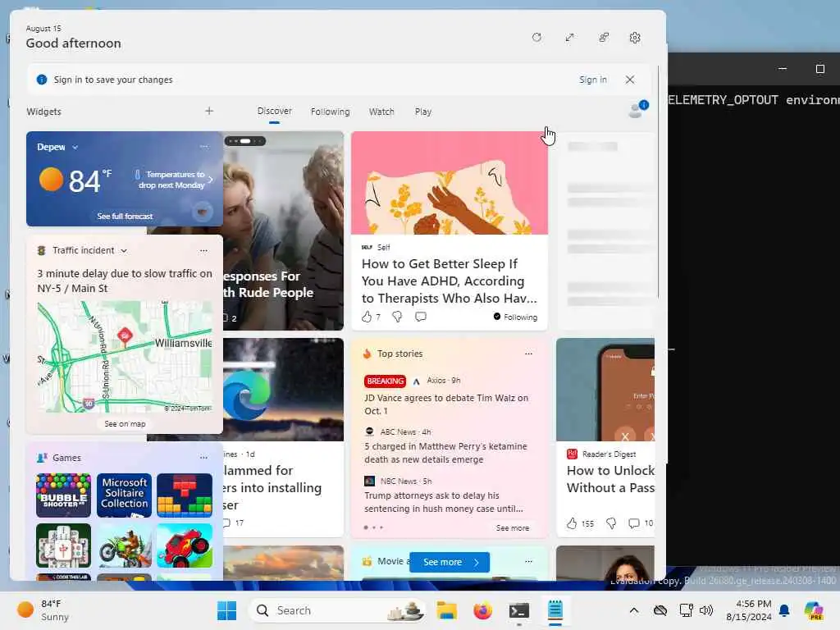Open Copilot preview icon in taskbar
This screenshot has width=840, height=630.
click(x=814, y=610)
